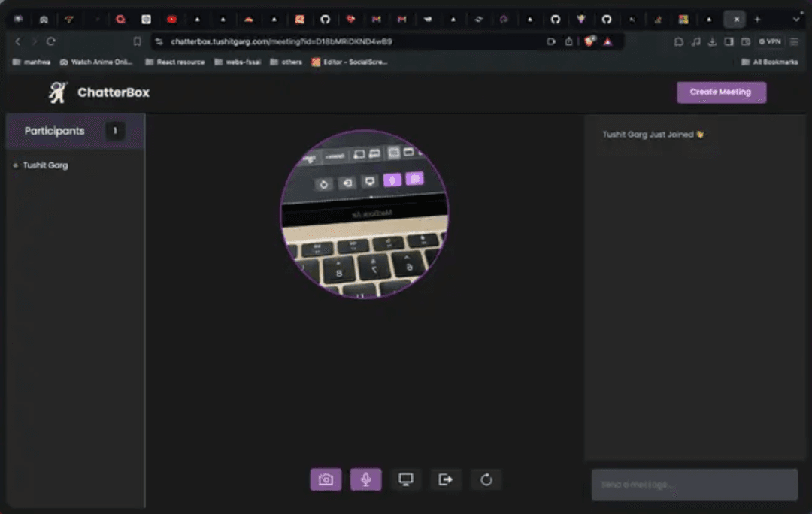This screenshot has height=514, width=812.
Task: Open the browser hamburger menu
Action: pyautogui.click(x=795, y=41)
